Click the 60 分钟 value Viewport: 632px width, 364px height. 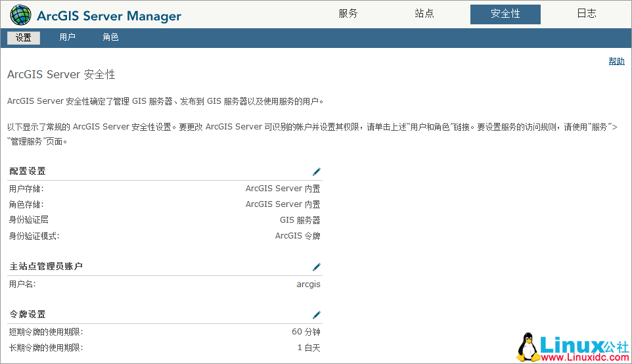[x=306, y=332]
